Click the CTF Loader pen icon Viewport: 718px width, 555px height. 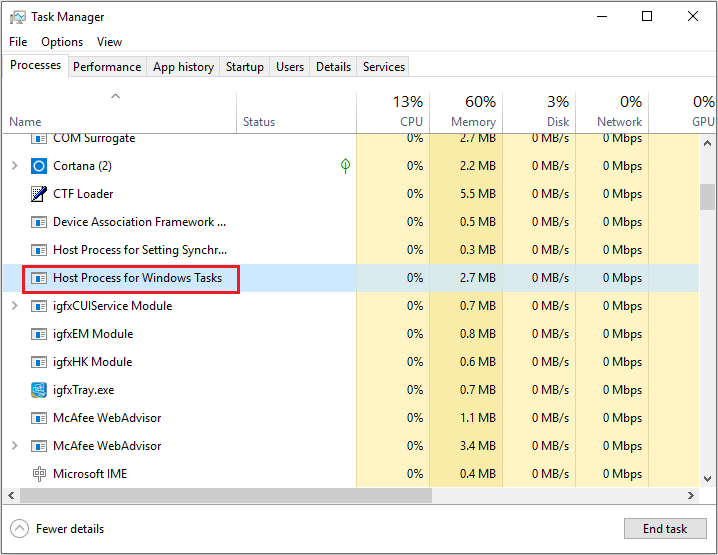(x=39, y=194)
